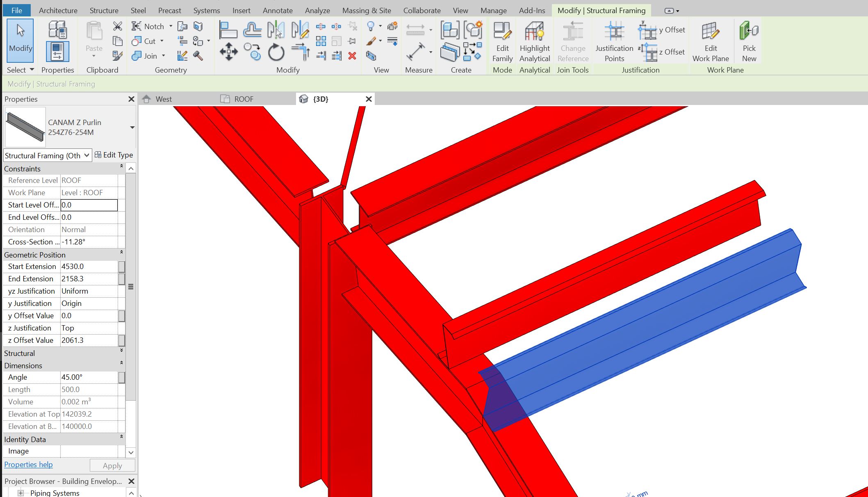Switch to the Steel ribbon tab

click(x=138, y=10)
